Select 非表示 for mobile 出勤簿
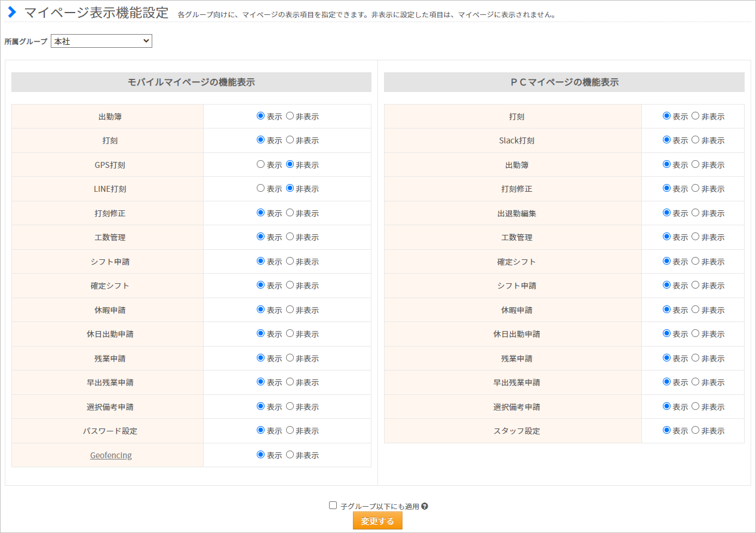 [x=290, y=116]
